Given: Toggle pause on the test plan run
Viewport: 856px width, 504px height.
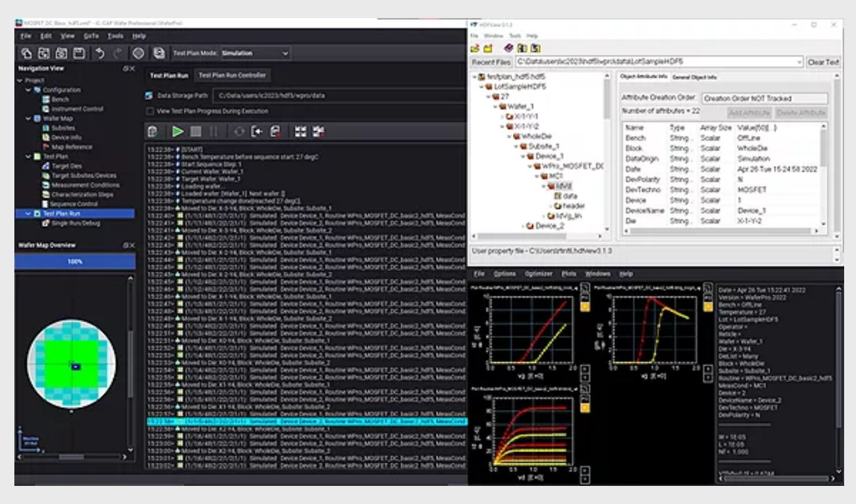Looking at the screenshot, I should [x=214, y=132].
